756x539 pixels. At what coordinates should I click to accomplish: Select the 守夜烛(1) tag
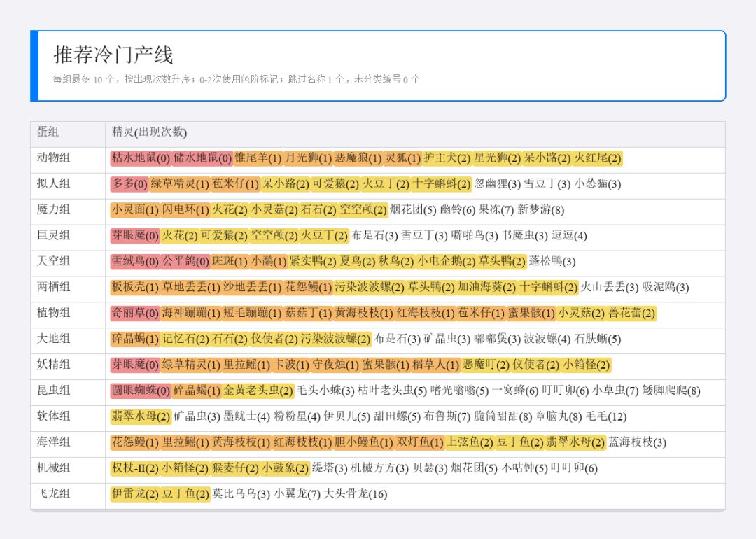point(335,365)
